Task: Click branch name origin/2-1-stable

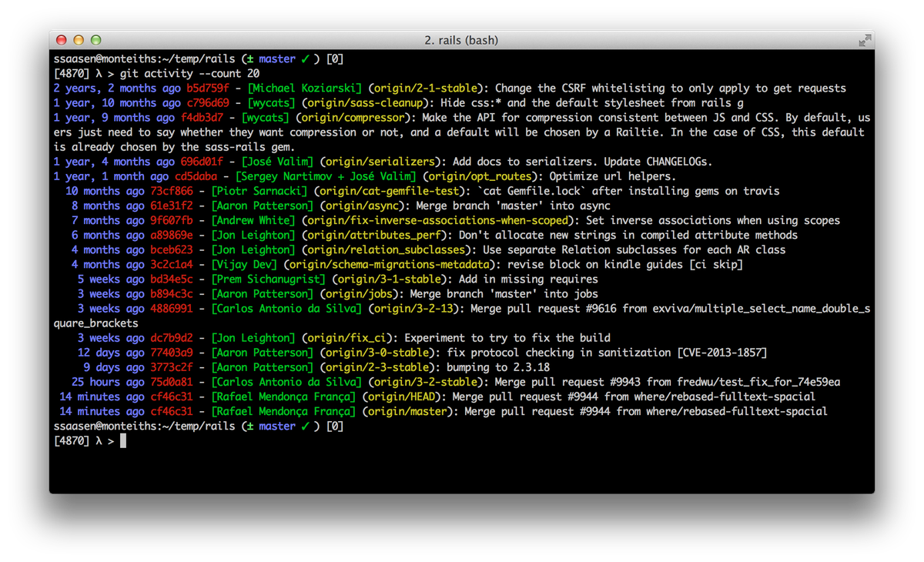Action: click(x=425, y=89)
